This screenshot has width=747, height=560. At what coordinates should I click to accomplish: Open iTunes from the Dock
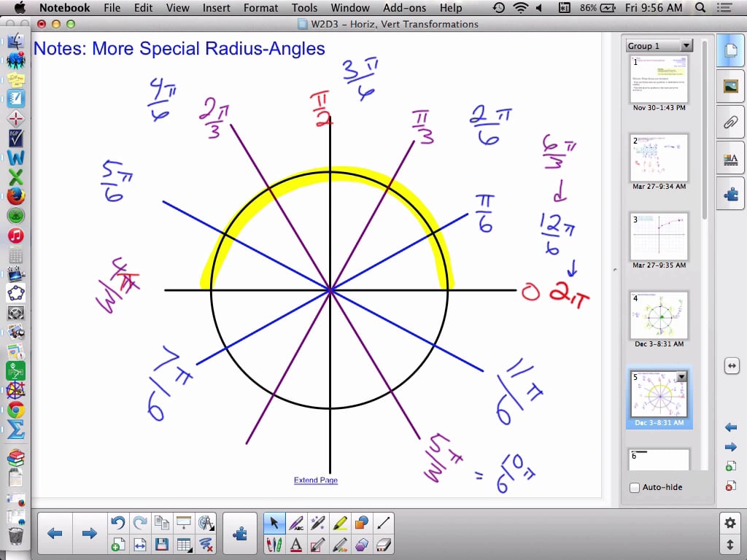(16, 236)
